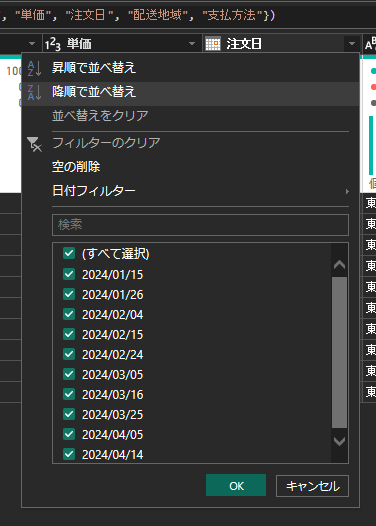Click the descending sort Z-A icon
This screenshot has height=526, width=376.
click(x=35, y=92)
